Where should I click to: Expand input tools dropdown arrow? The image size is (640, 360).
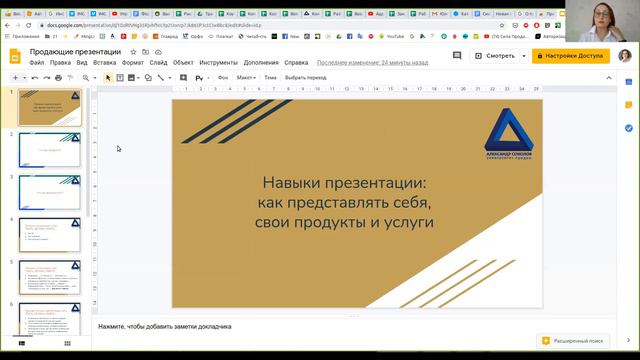coord(208,78)
